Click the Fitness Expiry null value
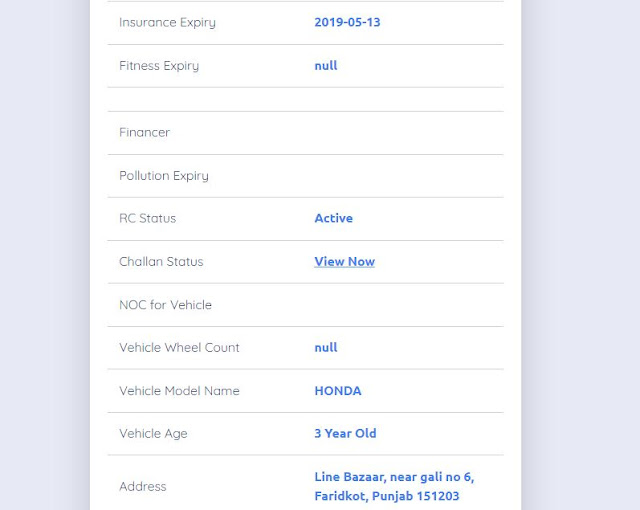The image size is (640, 510). [x=326, y=65]
